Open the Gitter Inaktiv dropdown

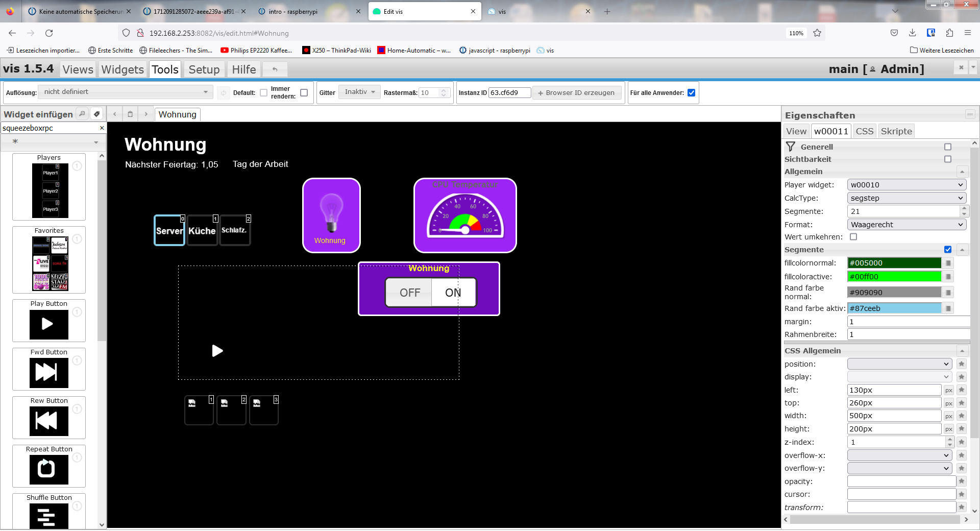coord(359,92)
